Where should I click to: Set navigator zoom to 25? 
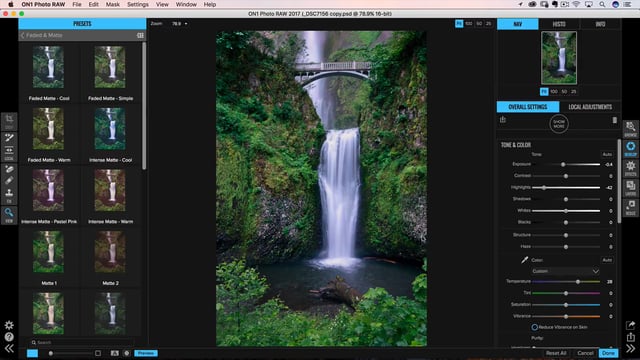coord(573,91)
